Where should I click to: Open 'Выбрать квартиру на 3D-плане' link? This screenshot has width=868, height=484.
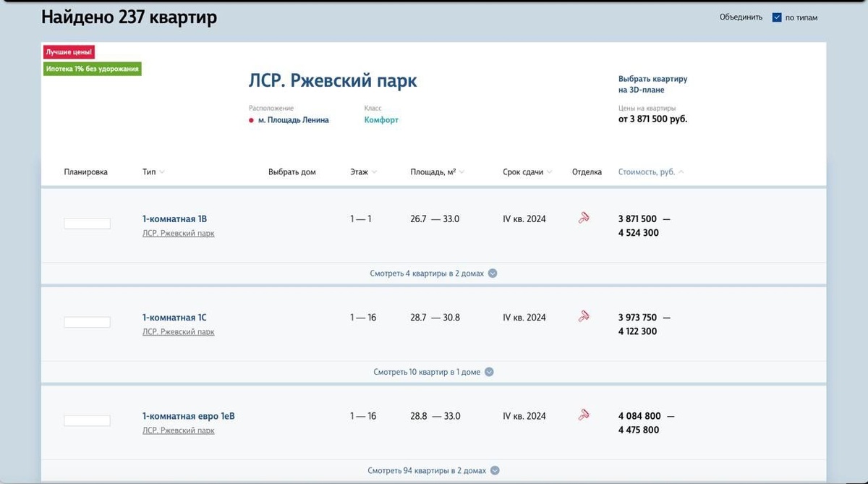point(652,84)
